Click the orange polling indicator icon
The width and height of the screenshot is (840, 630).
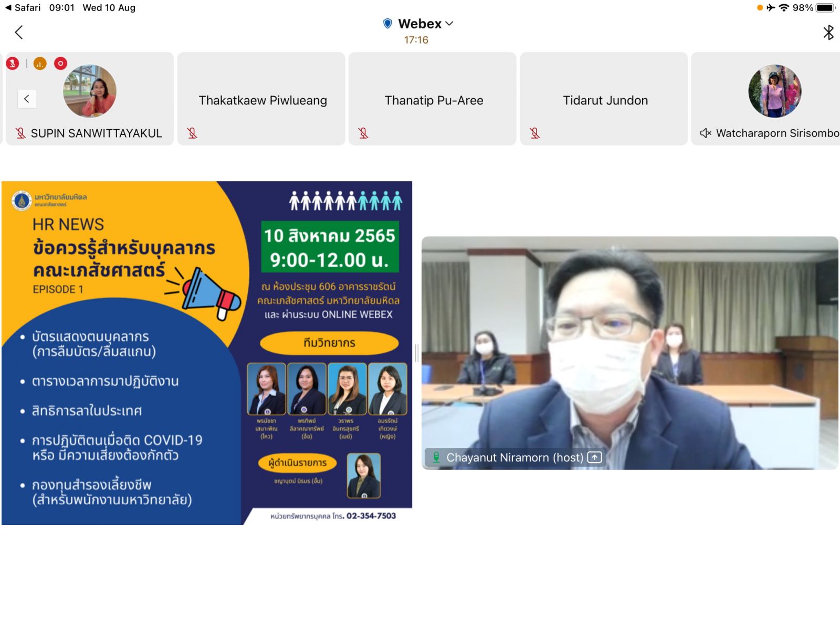click(x=40, y=64)
